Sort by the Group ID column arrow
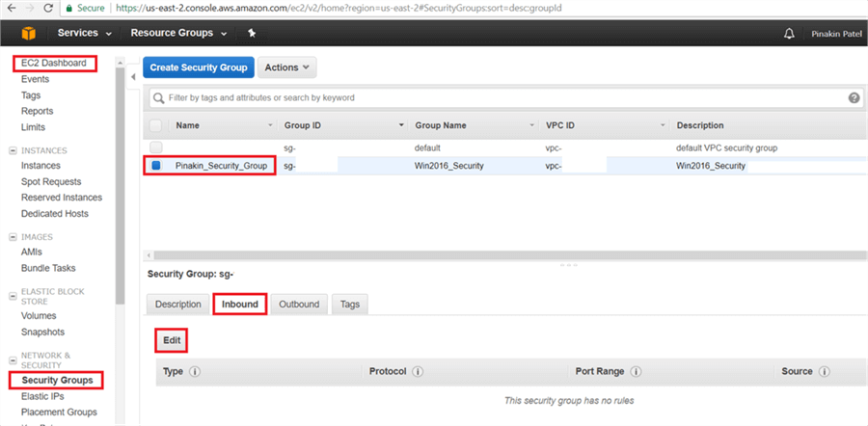 tap(401, 126)
